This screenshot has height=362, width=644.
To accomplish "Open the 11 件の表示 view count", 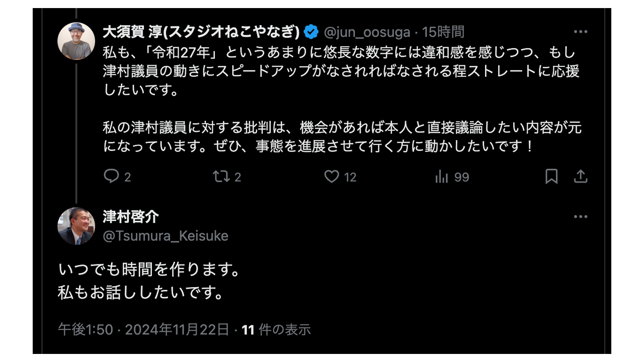I will tap(276, 330).
